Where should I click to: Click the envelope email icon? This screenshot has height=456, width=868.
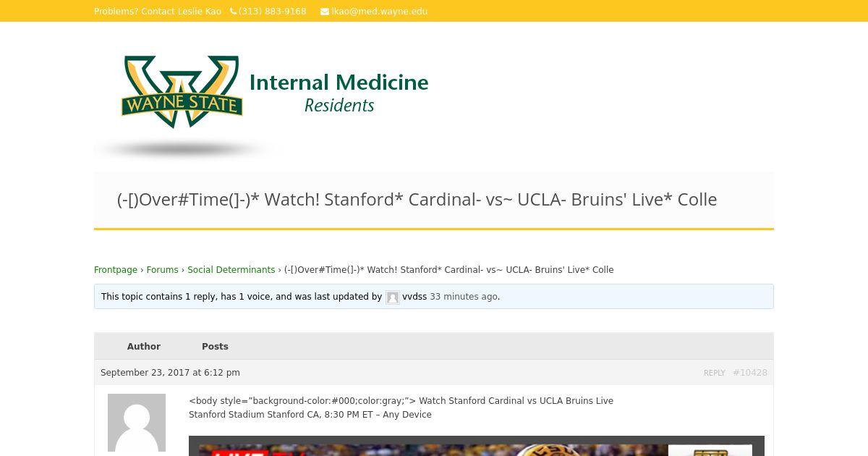coord(325,12)
